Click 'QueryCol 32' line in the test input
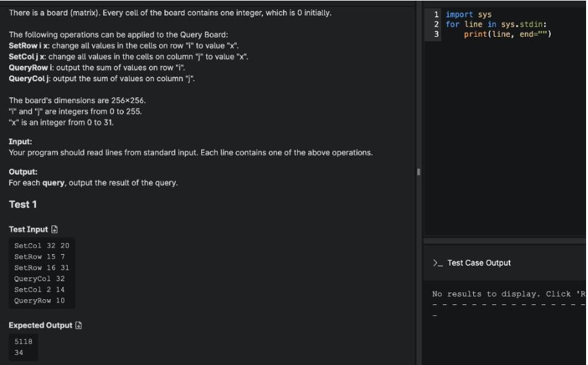 (39, 279)
